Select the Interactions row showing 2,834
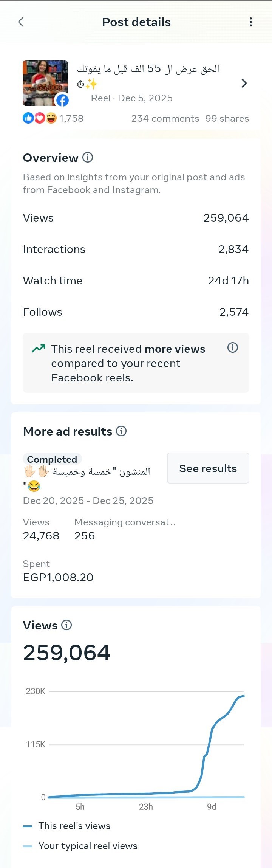The image size is (272, 868). [x=136, y=249]
